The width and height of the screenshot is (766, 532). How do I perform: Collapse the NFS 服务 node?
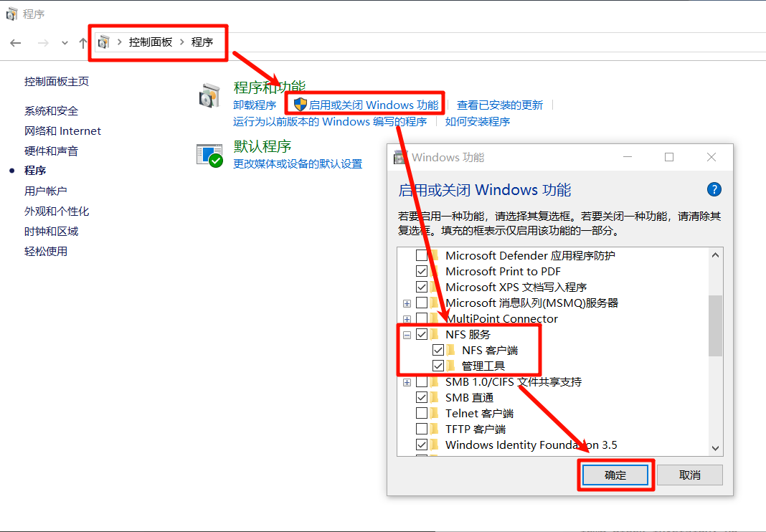click(407, 335)
